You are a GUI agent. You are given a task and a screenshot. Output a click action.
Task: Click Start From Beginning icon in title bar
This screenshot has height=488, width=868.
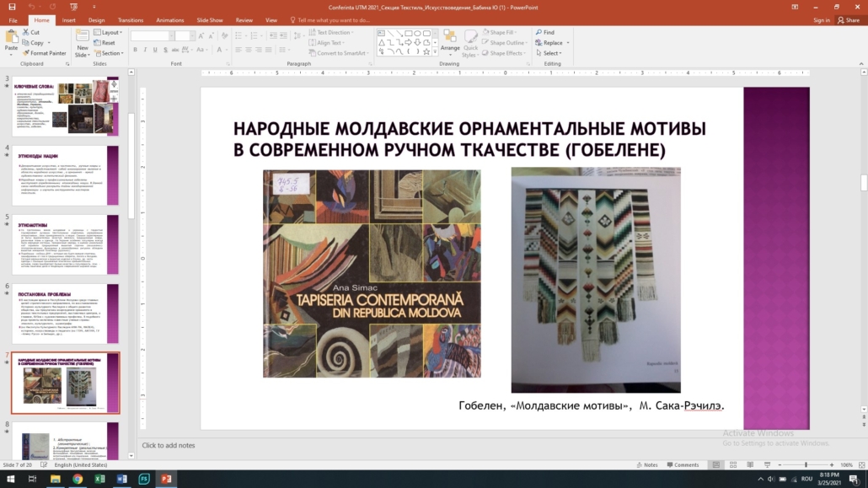click(73, 8)
